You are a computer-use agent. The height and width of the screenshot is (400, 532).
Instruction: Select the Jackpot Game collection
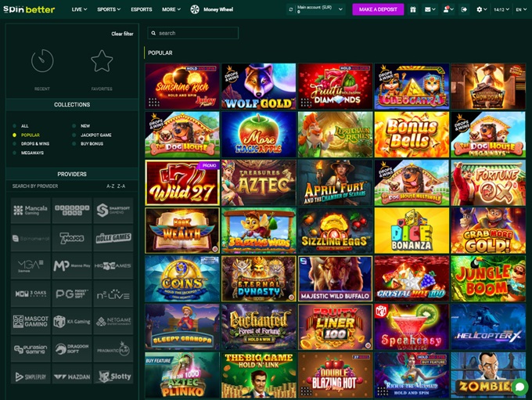click(x=95, y=135)
